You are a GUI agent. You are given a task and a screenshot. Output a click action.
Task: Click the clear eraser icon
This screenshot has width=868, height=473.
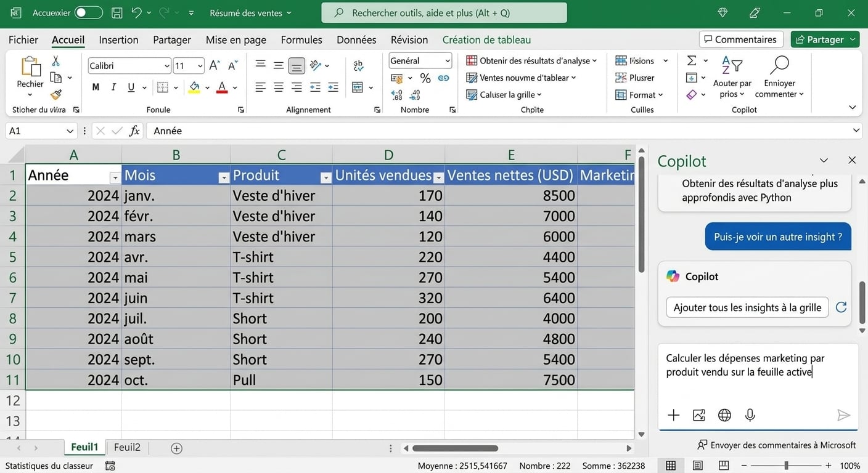(x=692, y=95)
